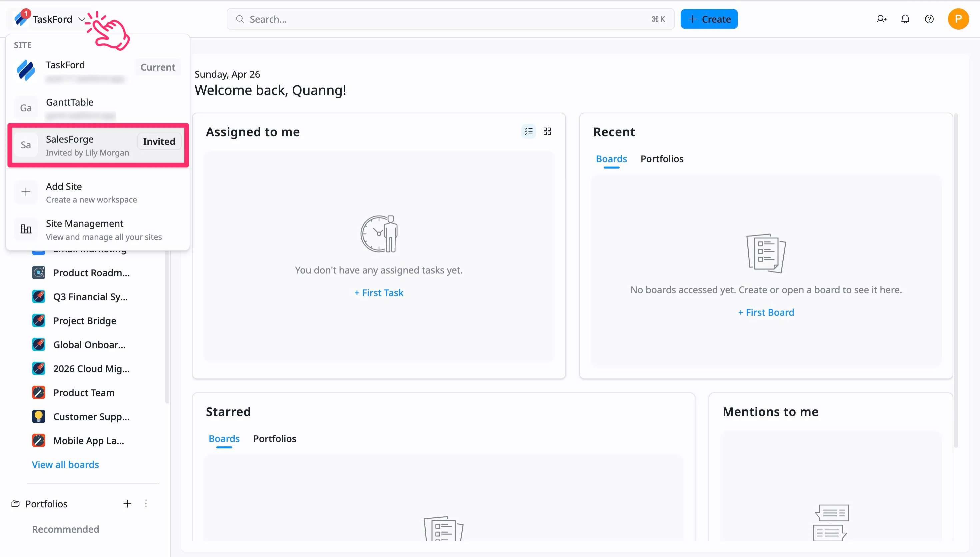Click the View all boards link
This screenshot has width=980, height=557.
click(65, 465)
